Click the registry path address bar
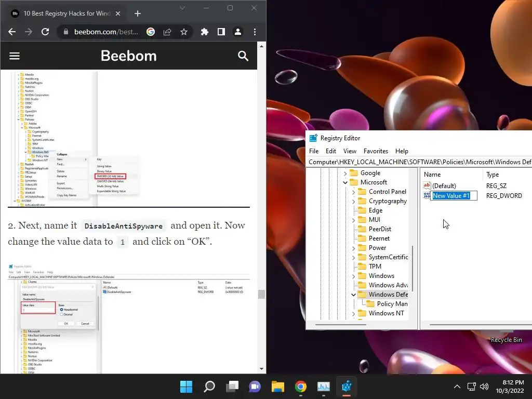 click(x=419, y=162)
